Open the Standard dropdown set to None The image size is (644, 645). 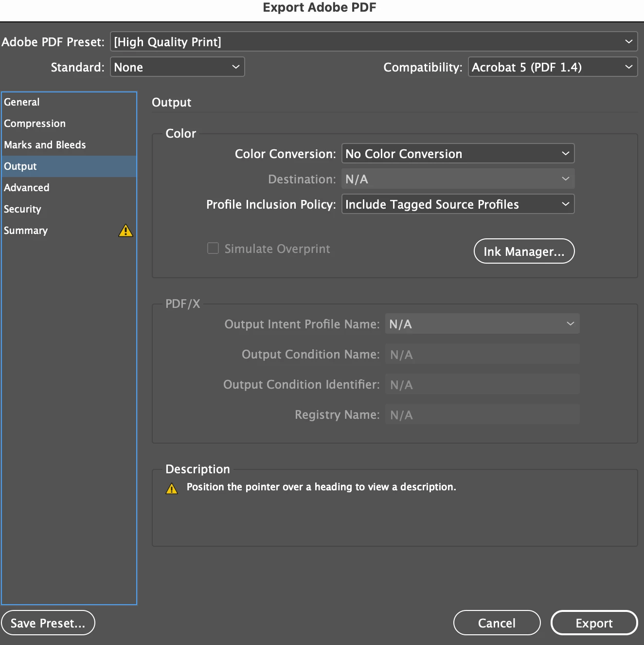[178, 67]
